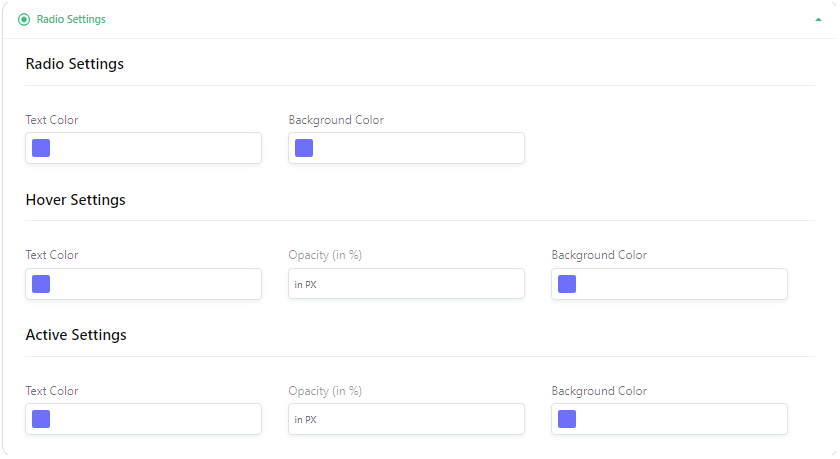Open the Radio Settings Text Color swatch
The width and height of the screenshot is (840, 459).
41,148
